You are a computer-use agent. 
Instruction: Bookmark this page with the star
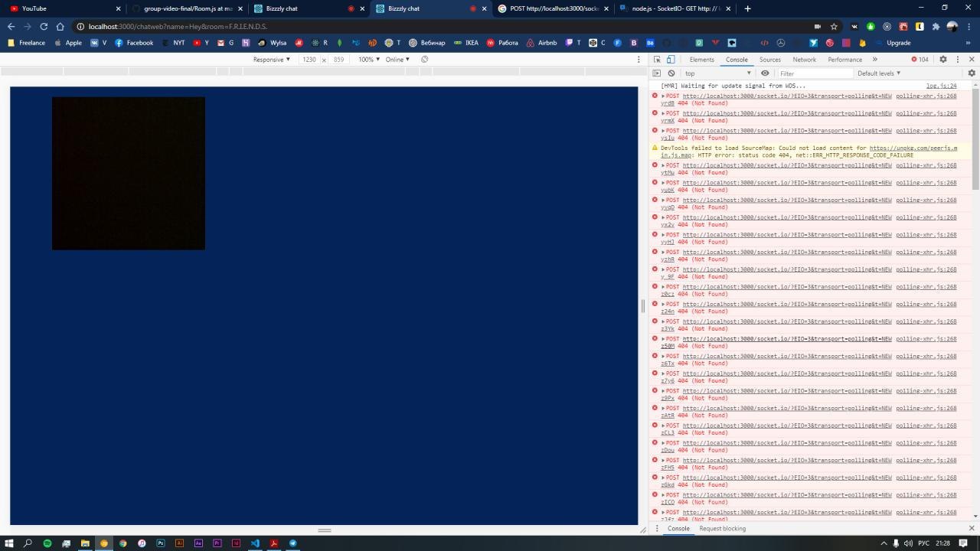[x=834, y=26]
